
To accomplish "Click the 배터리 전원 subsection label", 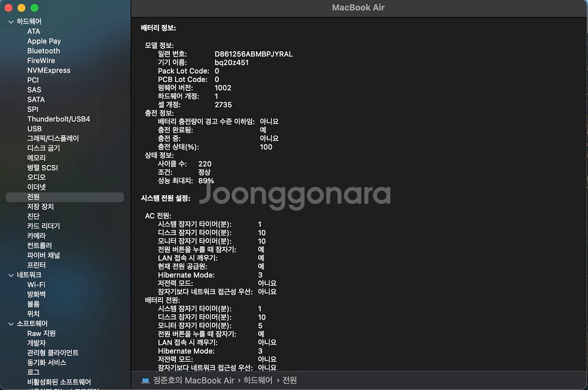I will click(x=162, y=300).
